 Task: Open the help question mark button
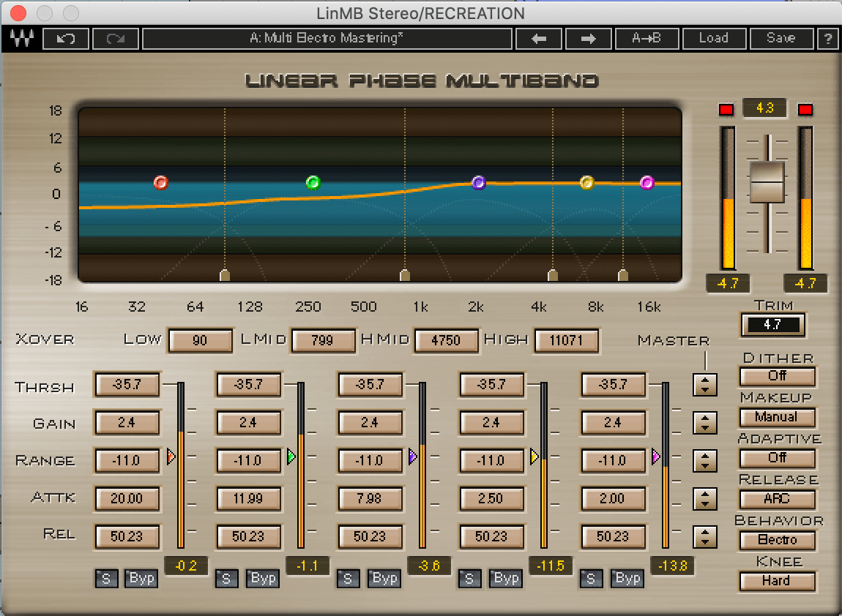point(827,39)
